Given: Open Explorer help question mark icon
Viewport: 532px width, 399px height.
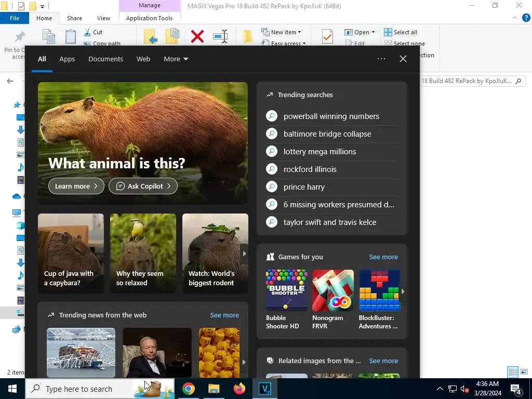Looking at the screenshot, I should (x=526, y=18).
